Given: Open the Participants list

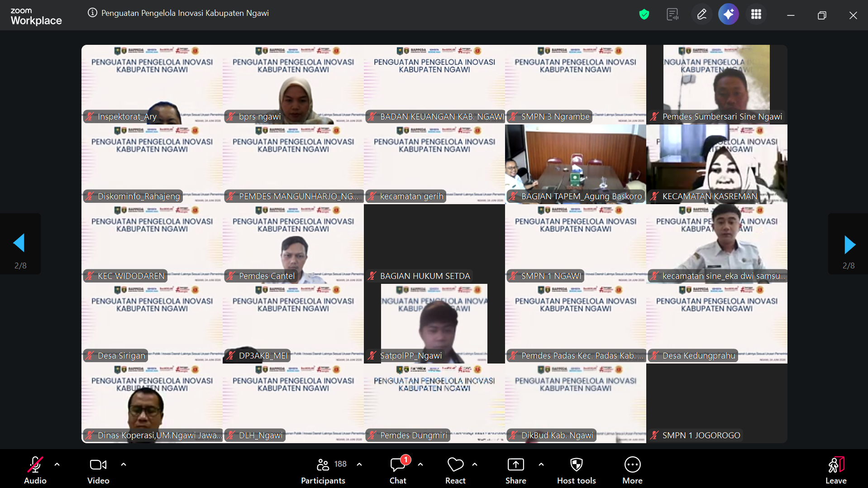Looking at the screenshot, I should [323, 470].
